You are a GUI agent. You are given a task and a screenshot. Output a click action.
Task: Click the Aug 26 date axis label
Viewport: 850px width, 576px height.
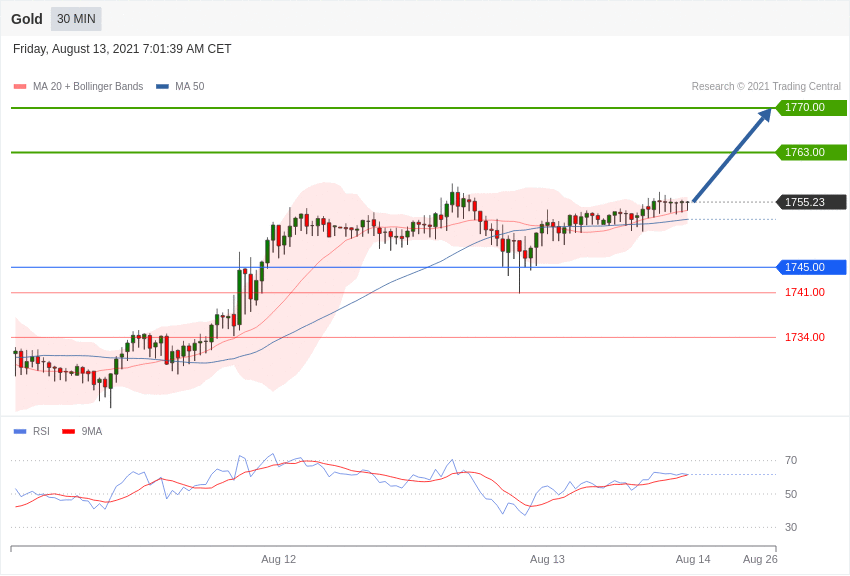760,559
